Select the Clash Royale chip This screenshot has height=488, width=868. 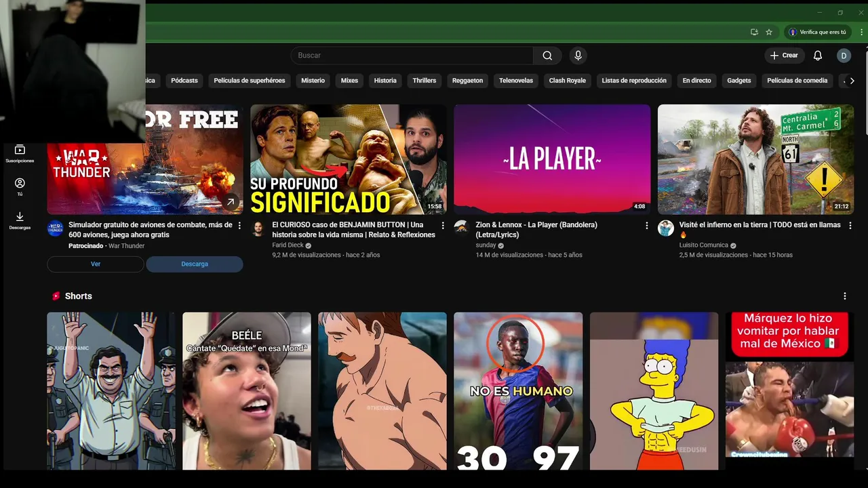click(568, 81)
